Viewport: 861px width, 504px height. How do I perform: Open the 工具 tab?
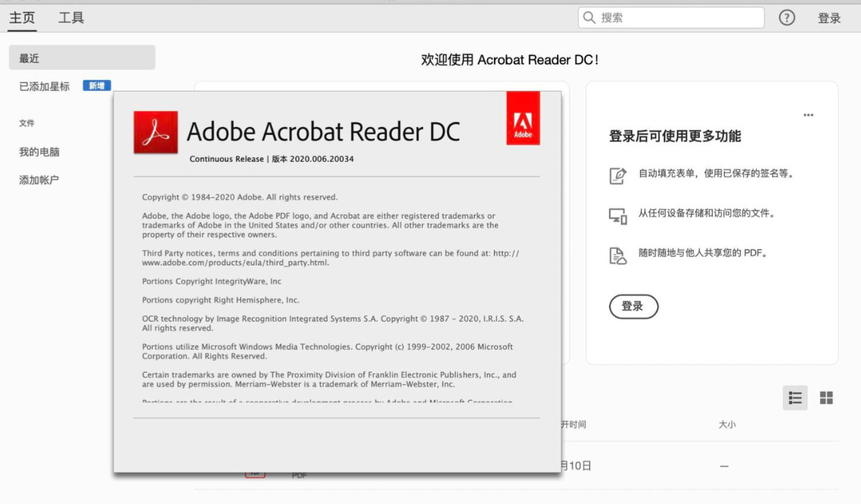(x=70, y=18)
